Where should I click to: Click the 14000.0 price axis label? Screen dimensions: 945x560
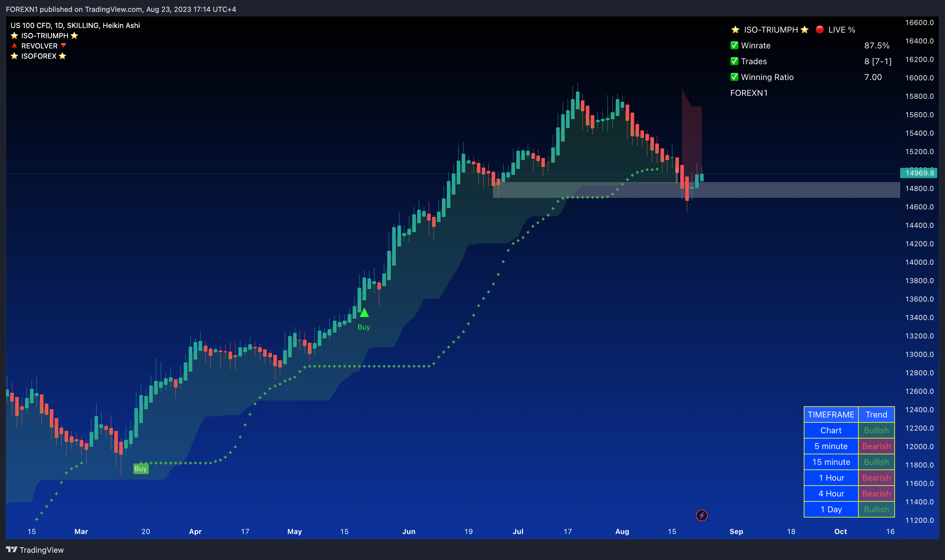pos(919,262)
